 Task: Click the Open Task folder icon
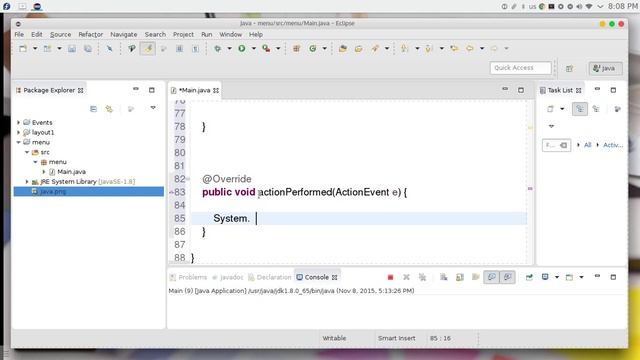coord(359,49)
